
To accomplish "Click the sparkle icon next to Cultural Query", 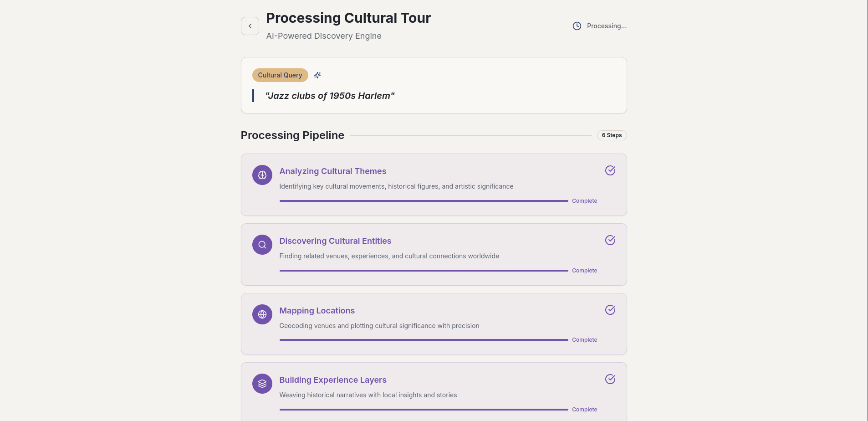I will 317,75.
